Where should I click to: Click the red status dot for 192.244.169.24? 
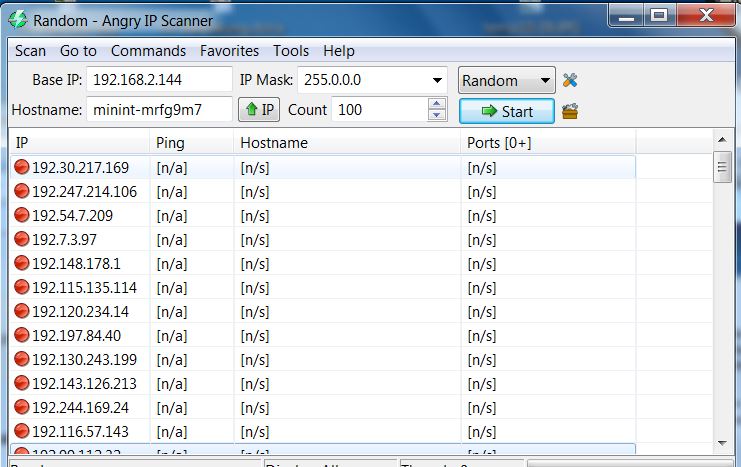coord(22,407)
